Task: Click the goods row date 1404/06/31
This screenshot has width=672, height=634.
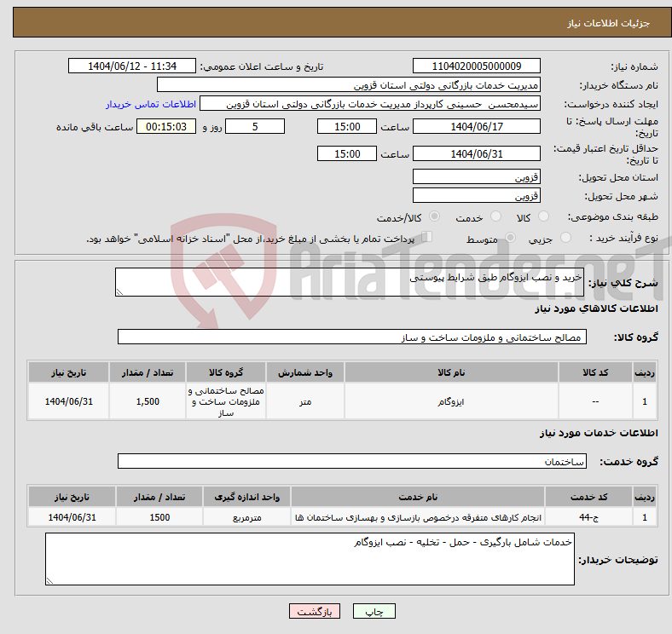Action: point(68,401)
